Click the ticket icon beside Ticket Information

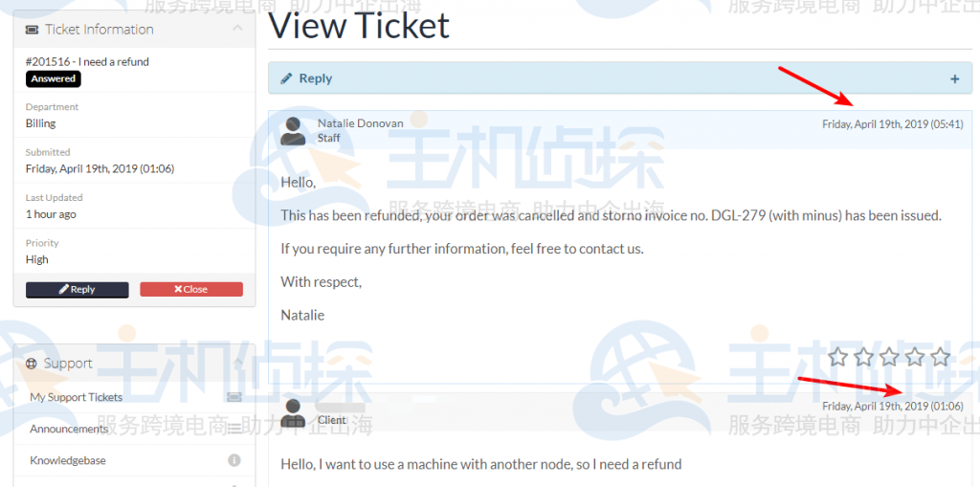(32, 30)
